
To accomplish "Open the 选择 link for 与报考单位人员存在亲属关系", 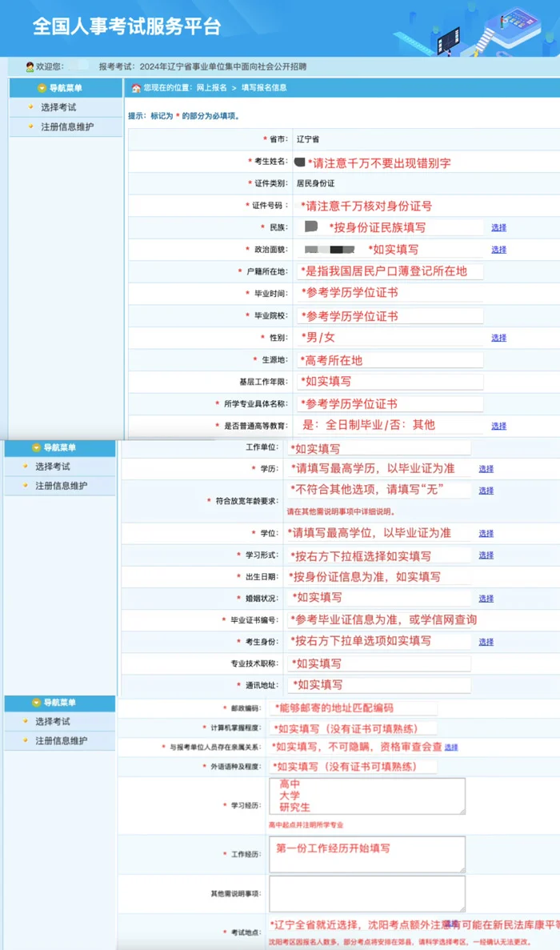I will coord(451,748).
